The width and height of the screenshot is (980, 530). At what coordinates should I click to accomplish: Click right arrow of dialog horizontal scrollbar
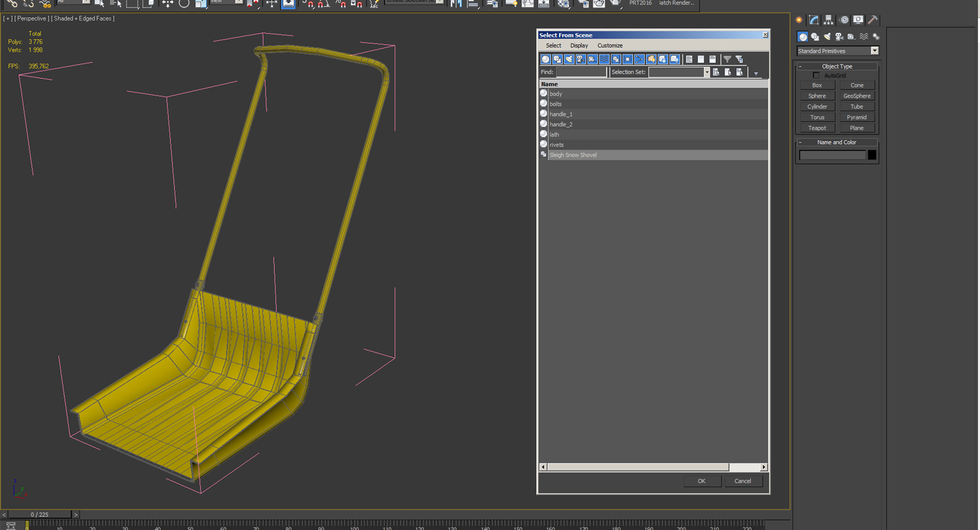[763, 467]
